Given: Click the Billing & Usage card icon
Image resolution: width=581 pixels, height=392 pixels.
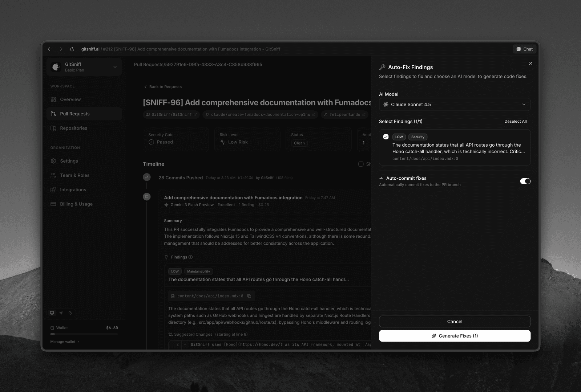Looking at the screenshot, I should pos(53,204).
